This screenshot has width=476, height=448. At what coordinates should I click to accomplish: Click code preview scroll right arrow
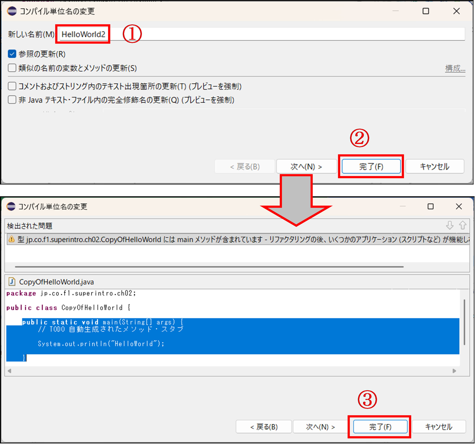point(454,371)
